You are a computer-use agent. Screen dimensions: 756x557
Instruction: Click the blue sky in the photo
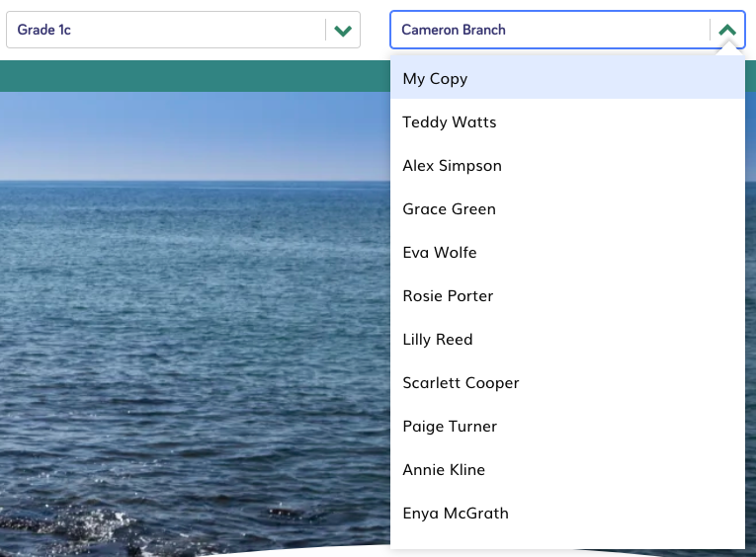click(x=198, y=128)
